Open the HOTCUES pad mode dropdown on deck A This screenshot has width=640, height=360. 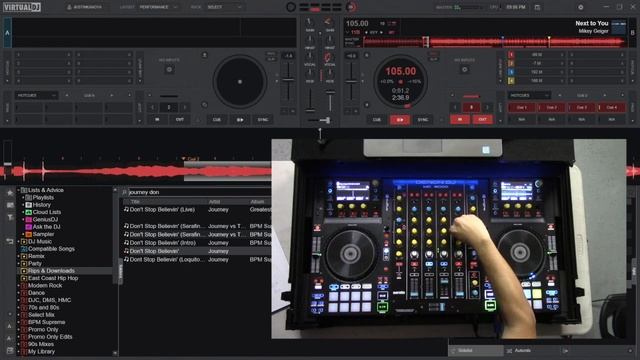click(x=36, y=95)
